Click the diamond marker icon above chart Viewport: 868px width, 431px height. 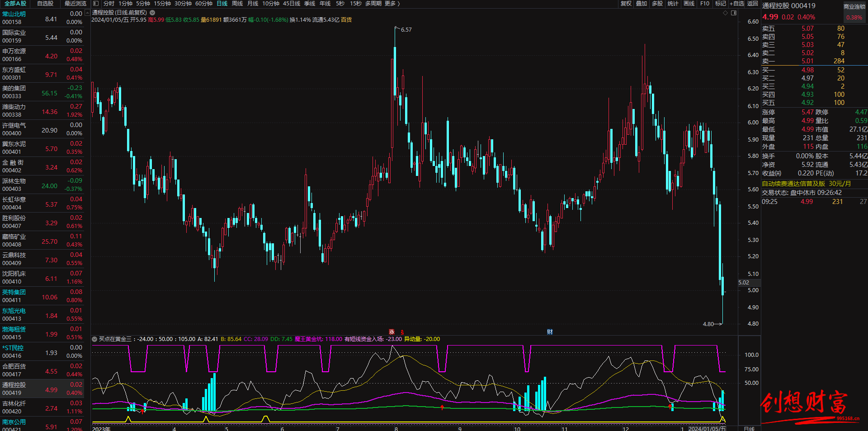pos(726,13)
